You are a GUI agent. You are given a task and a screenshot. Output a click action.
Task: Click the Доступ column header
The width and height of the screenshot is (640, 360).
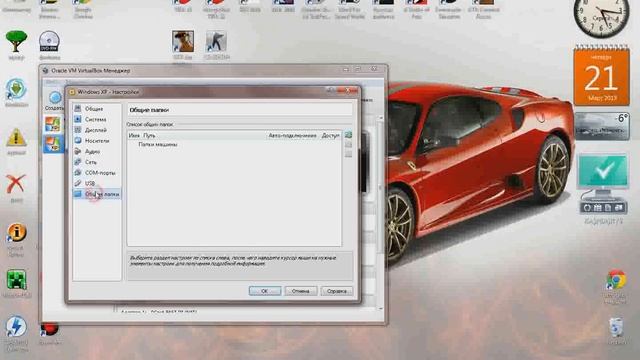click(x=330, y=136)
